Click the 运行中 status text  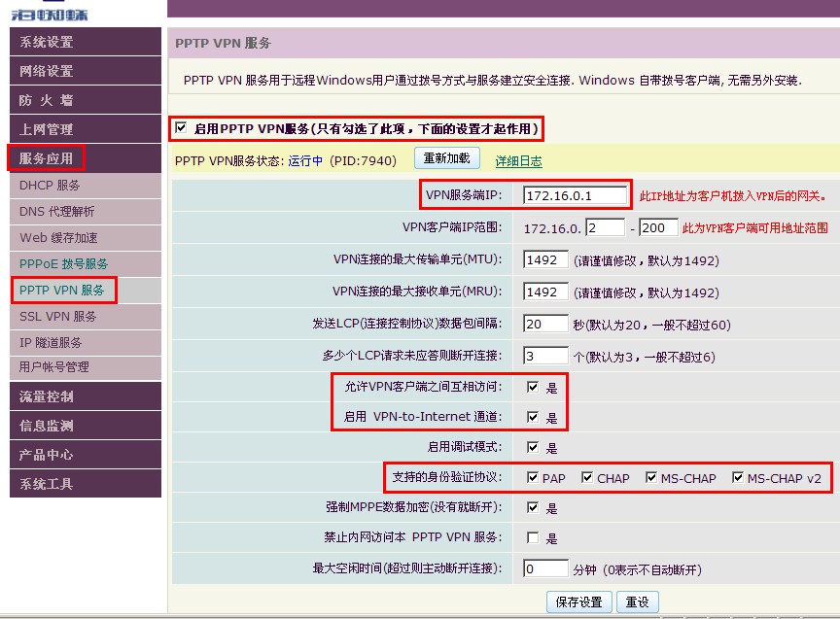[305, 160]
